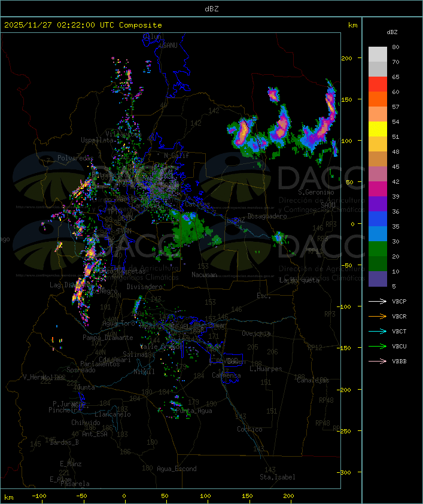Click the 'Llancanelo' map label
The height and width of the screenshot is (504, 423).
[x=112, y=414]
